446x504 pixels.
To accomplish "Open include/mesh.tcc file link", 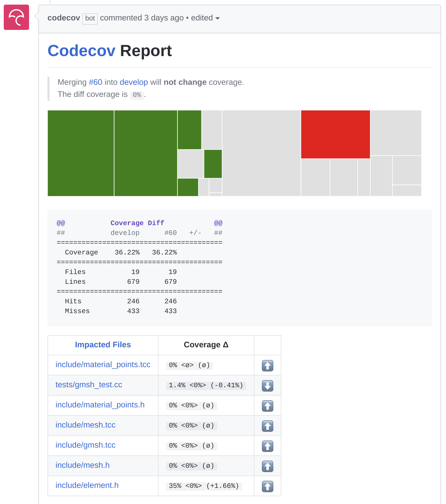I will 85,425.
